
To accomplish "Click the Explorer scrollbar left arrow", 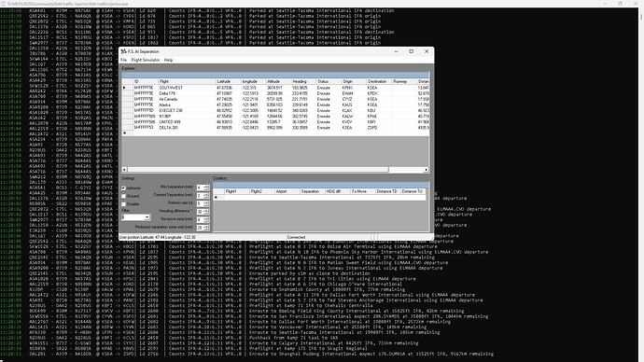I will pyautogui.click(x=124, y=170).
